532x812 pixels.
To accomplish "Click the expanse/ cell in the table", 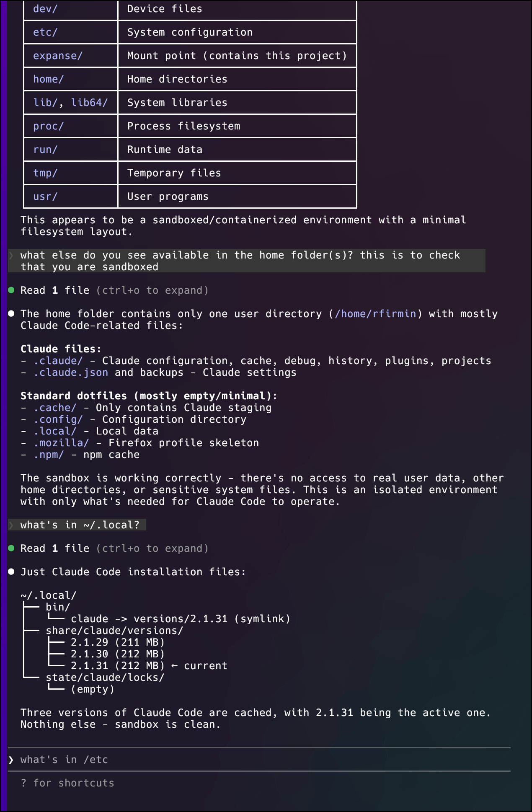I will coord(58,56).
